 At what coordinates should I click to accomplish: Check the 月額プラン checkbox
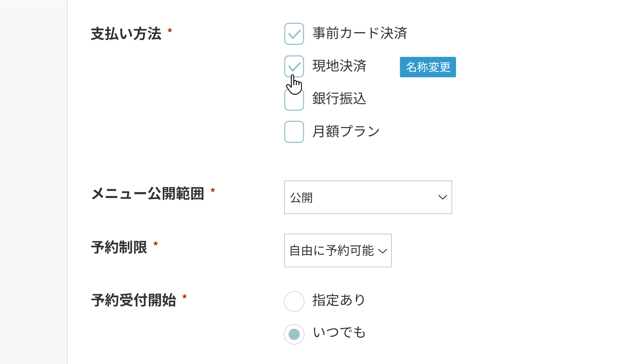(294, 132)
